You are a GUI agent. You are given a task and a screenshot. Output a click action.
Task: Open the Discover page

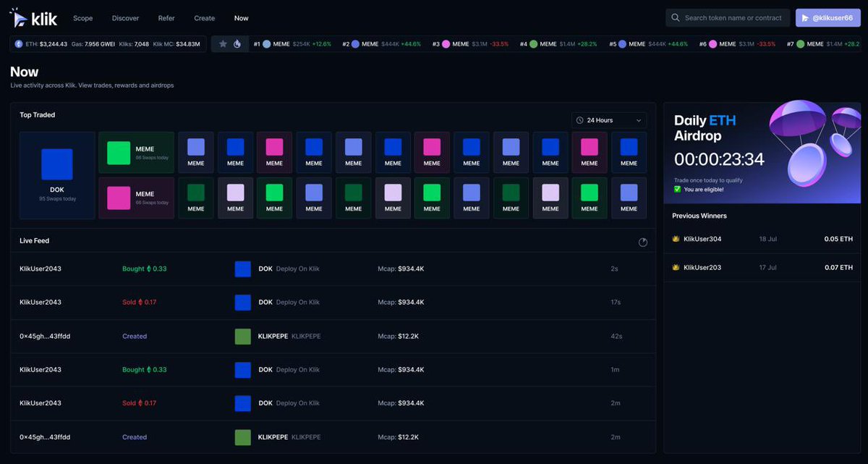[x=126, y=18]
